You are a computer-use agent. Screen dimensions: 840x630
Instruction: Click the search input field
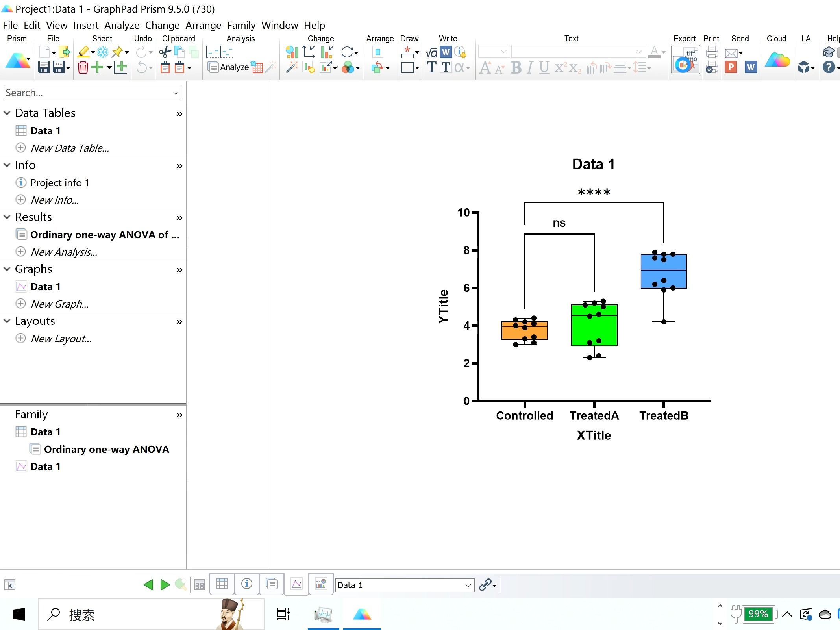93,92
